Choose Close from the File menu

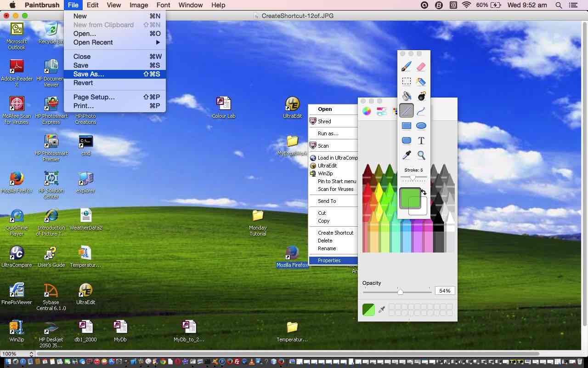pyautogui.click(x=115, y=57)
